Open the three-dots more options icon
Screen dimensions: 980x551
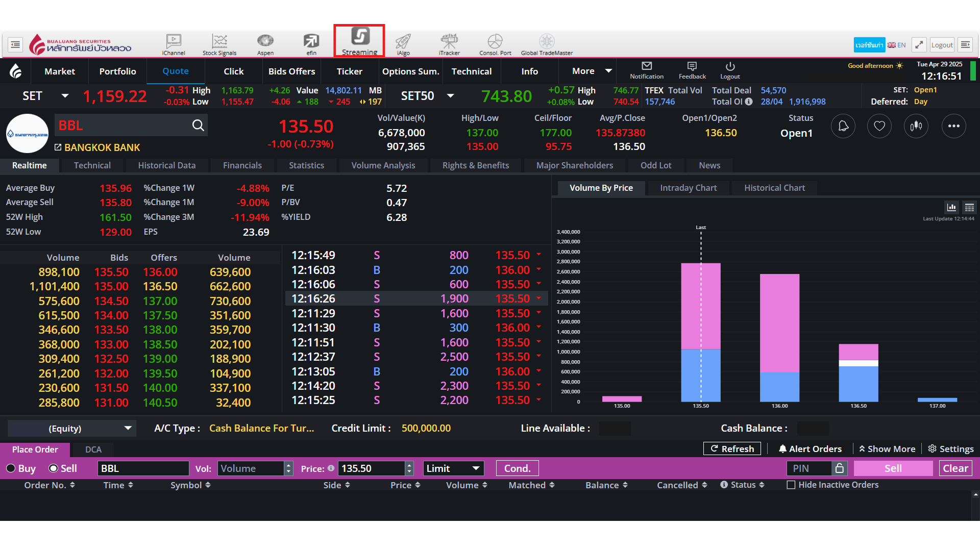tap(954, 126)
